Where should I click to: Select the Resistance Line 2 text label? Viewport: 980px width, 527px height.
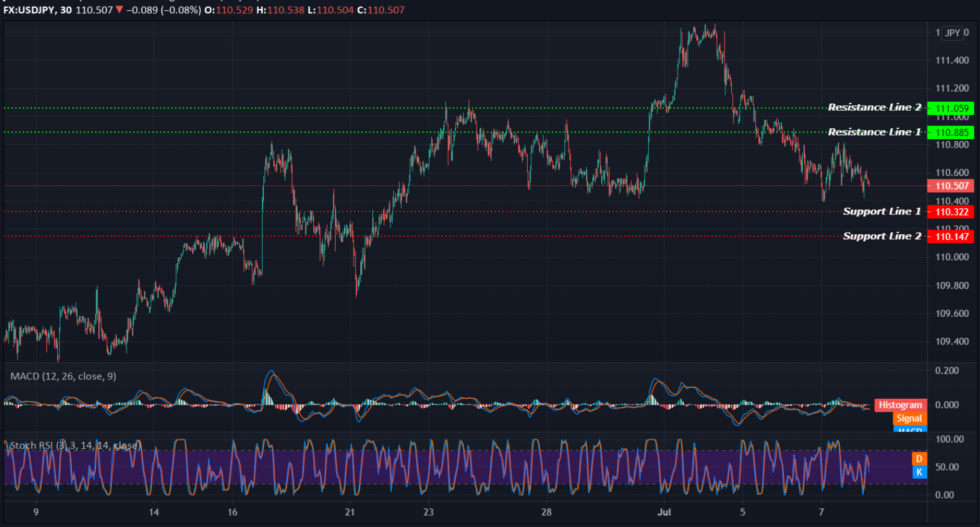(875, 107)
